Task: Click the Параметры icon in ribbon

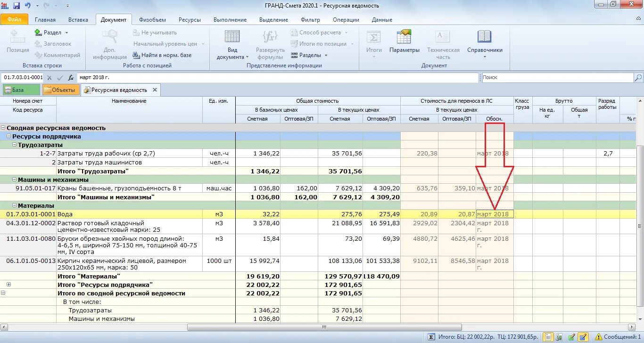Action: pyautogui.click(x=404, y=37)
